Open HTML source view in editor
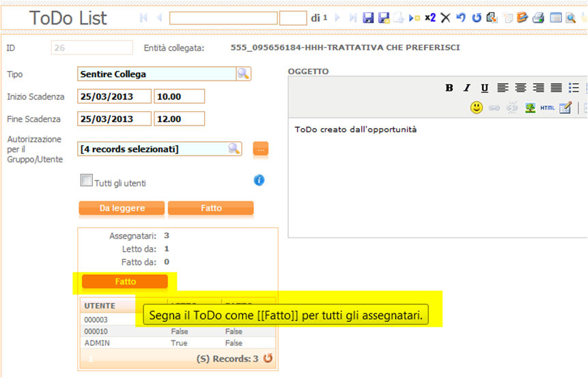 tap(547, 108)
